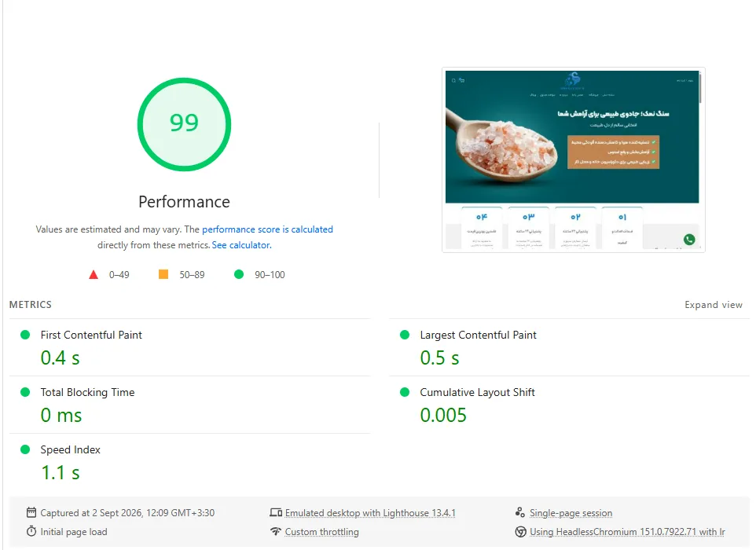756x550 pixels.
Task: Expand the Largest Contentful Paint metric
Action: point(569,347)
